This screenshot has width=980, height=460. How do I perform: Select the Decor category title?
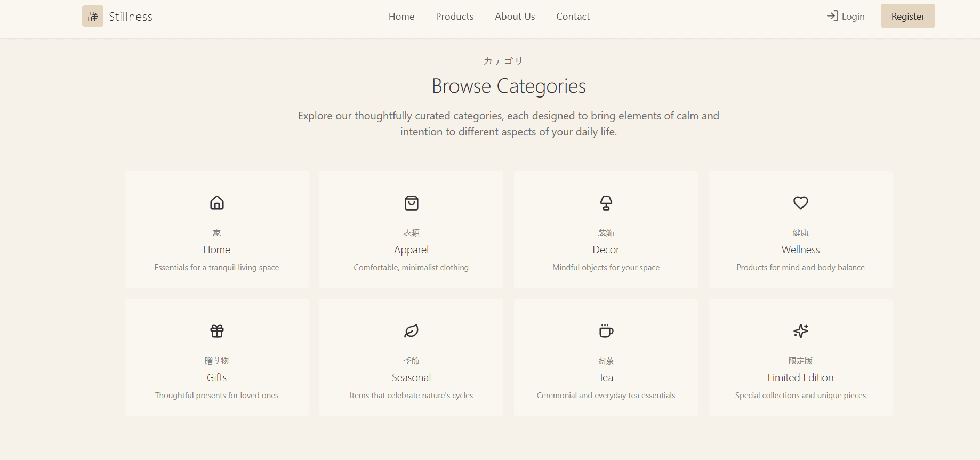point(606,249)
